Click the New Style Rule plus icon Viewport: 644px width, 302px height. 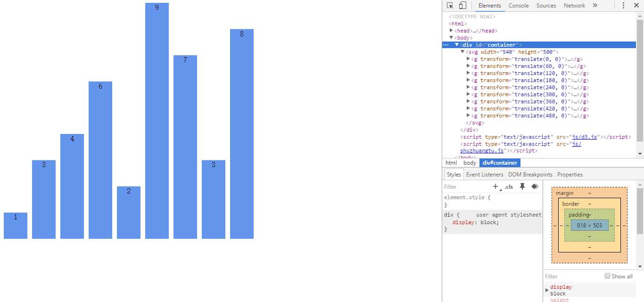[495, 187]
